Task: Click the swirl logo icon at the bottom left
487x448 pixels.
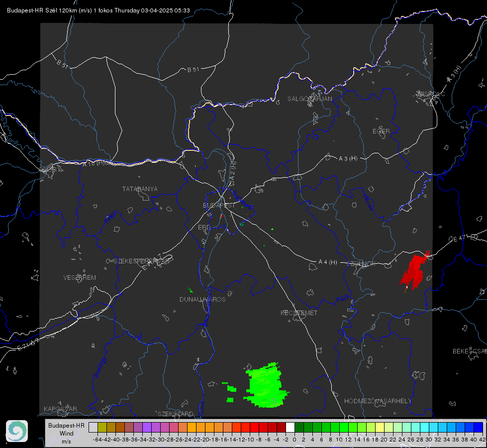Action: [x=17, y=431]
